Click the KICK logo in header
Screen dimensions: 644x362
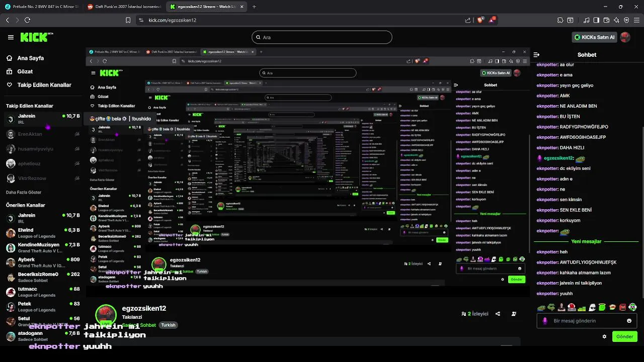pyautogui.click(x=36, y=37)
